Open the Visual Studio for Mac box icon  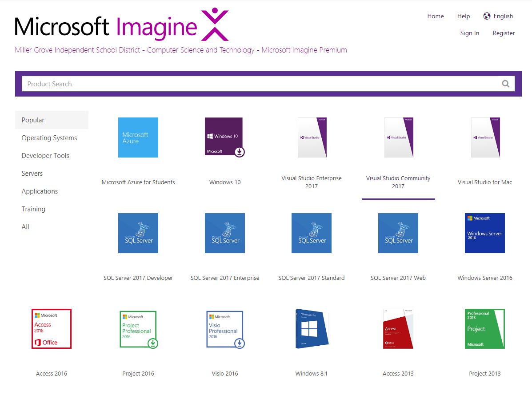tap(485, 137)
